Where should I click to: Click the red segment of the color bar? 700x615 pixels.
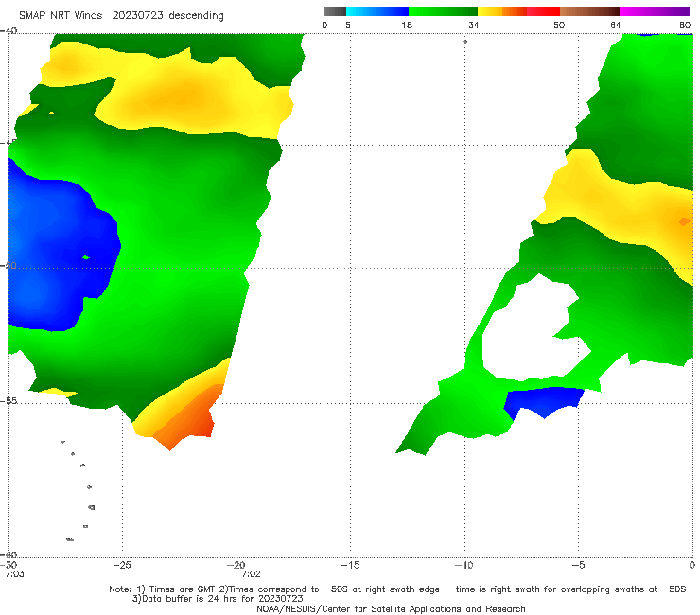(543, 11)
